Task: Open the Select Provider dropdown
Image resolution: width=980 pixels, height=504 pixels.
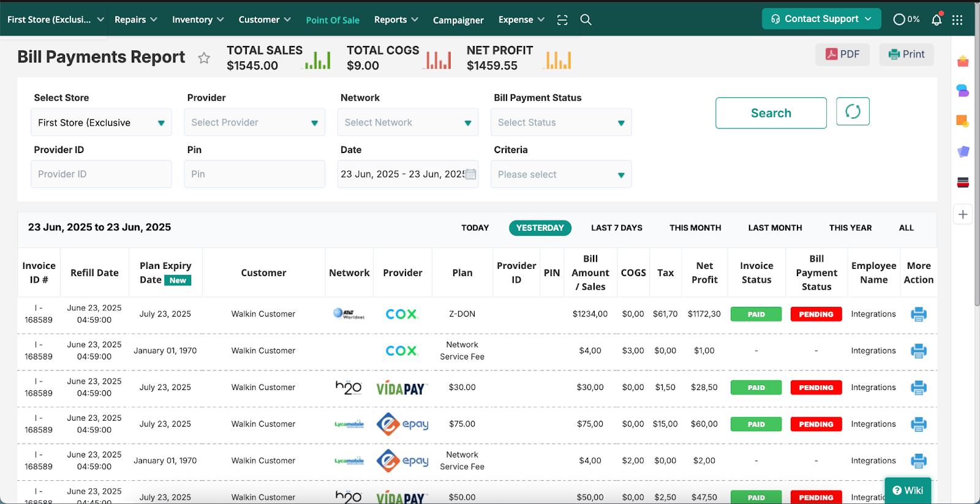Action: [x=254, y=122]
